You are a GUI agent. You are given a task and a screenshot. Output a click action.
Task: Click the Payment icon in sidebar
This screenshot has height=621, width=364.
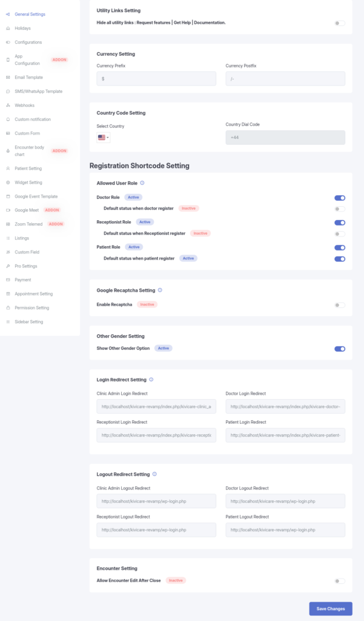point(8,280)
